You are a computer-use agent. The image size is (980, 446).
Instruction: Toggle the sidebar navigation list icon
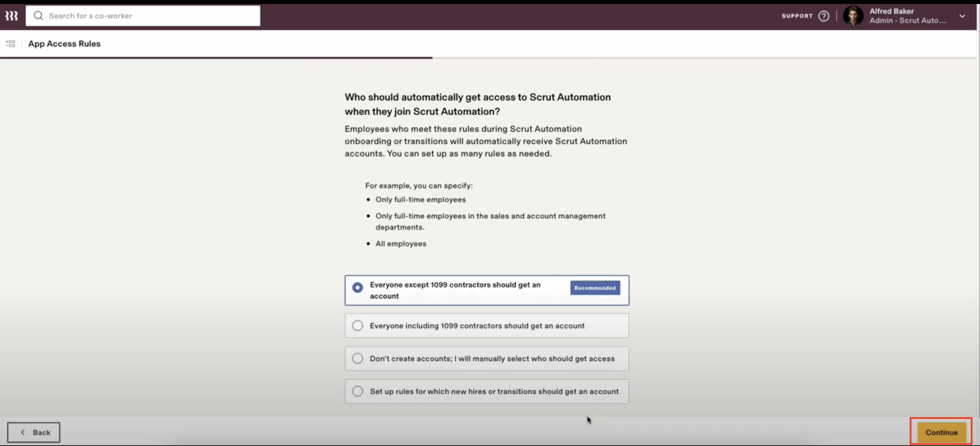(10, 44)
